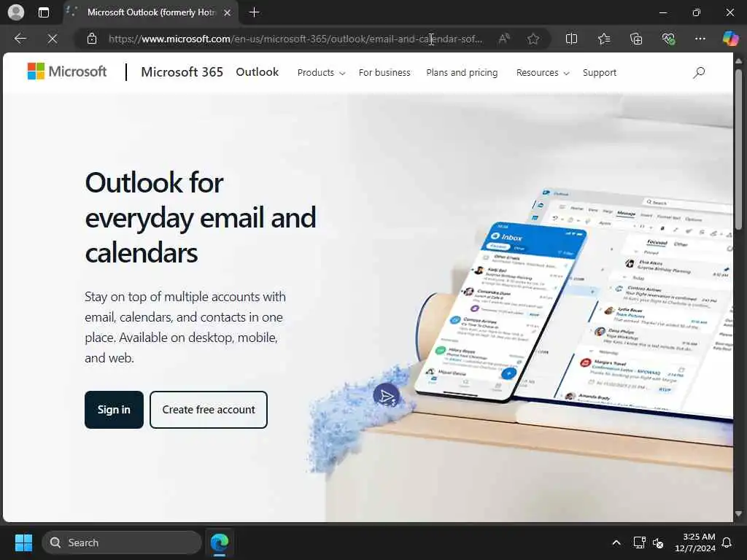
Task: Click the address bar URL field
Action: point(295,39)
